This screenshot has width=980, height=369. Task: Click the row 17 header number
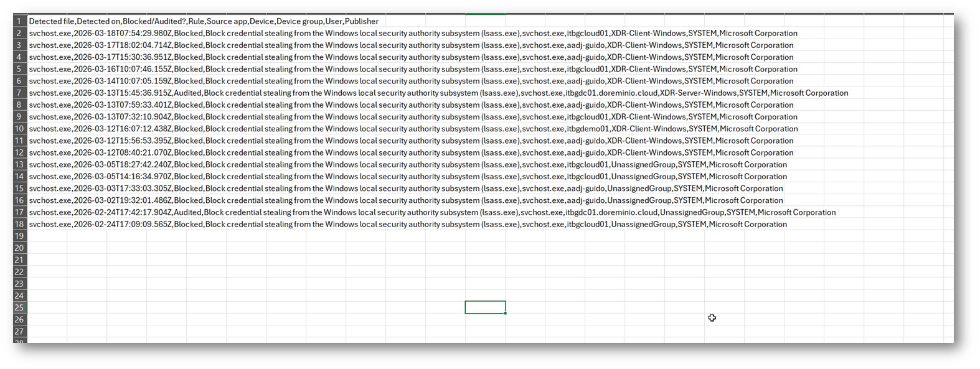[19, 212]
